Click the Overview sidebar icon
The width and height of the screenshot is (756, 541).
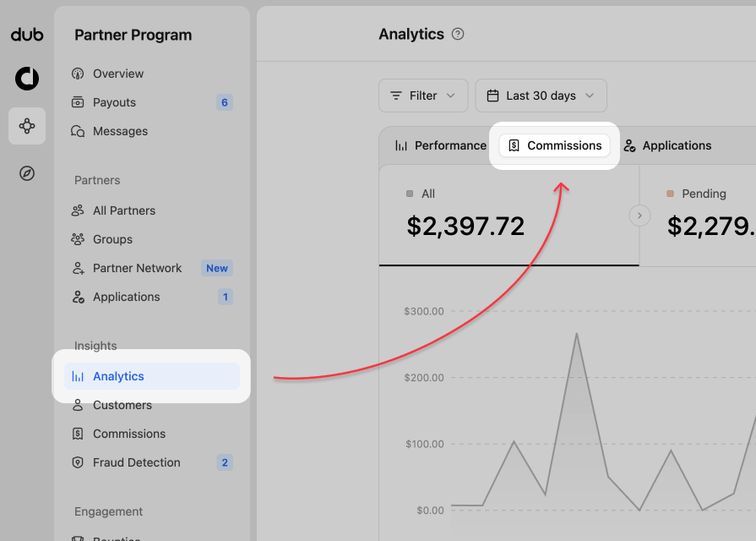coord(78,74)
